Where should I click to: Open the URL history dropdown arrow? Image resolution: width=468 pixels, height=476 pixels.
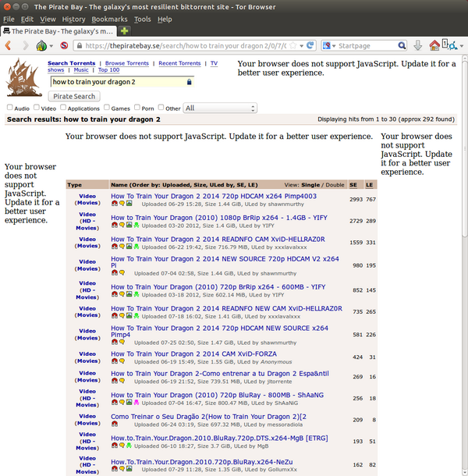(x=302, y=46)
